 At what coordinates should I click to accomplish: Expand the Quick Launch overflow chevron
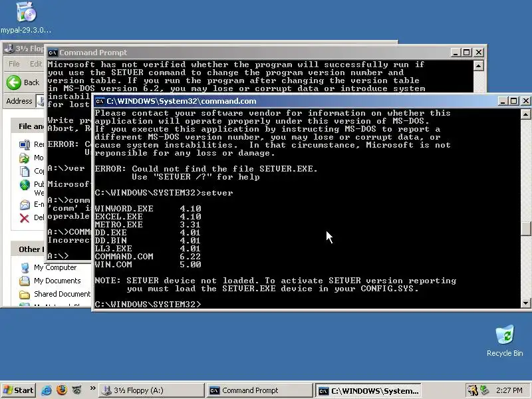click(92, 388)
